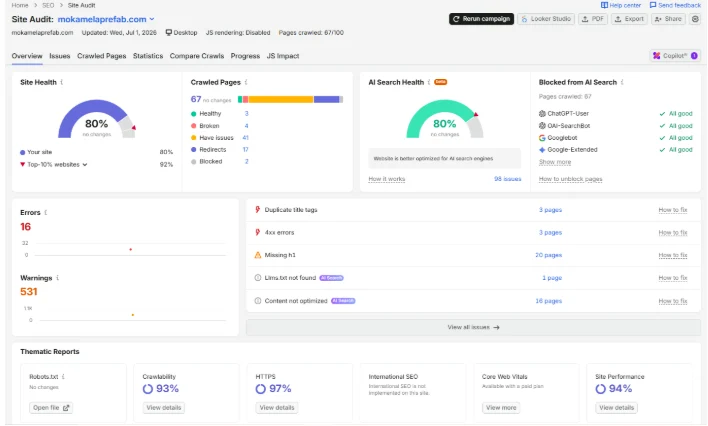Click the info icon beside Warnings

57,278
